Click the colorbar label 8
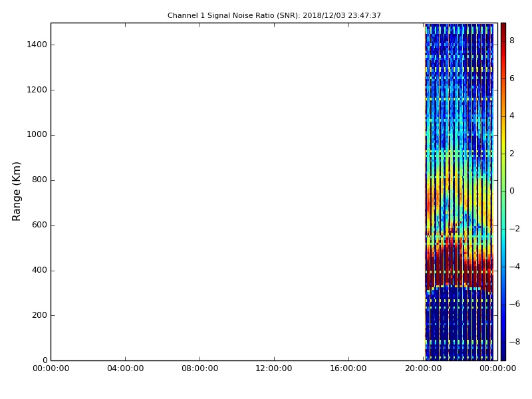 512,41
